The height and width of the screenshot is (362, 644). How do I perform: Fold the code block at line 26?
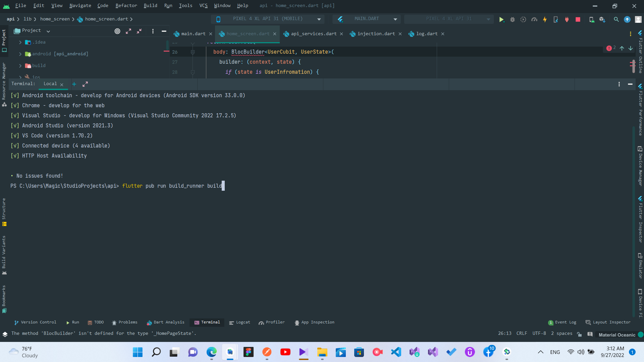tap(193, 52)
